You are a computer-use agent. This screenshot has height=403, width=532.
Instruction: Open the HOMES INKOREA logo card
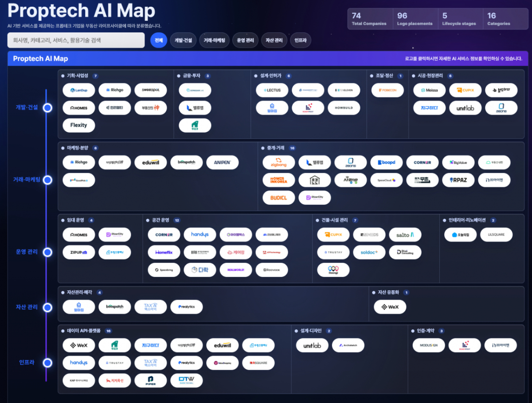click(x=279, y=180)
